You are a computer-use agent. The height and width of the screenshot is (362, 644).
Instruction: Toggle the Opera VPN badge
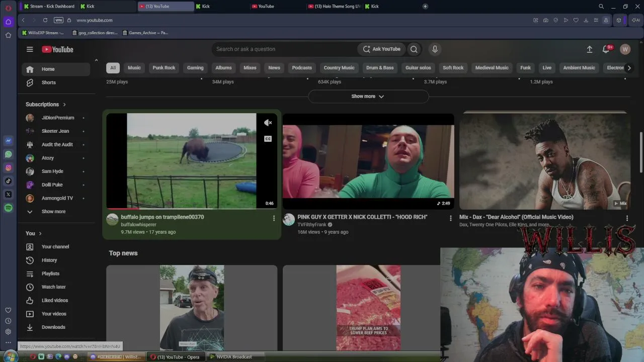[x=58, y=20]
